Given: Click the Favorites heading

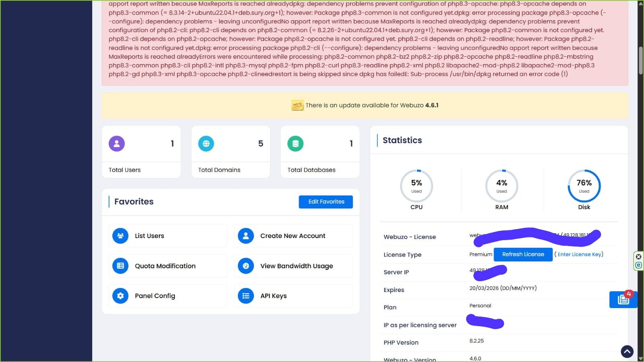Looking at the screenshot, I should pos(134,202).
